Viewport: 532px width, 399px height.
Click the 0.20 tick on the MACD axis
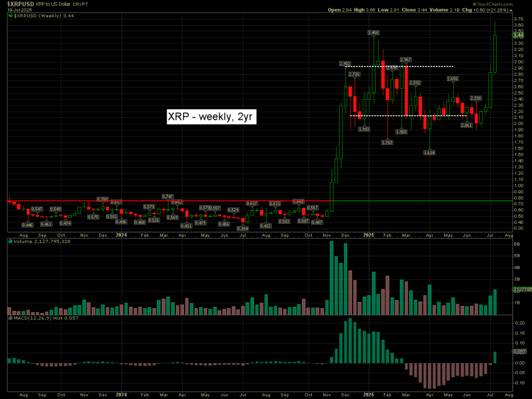[520, 323]
